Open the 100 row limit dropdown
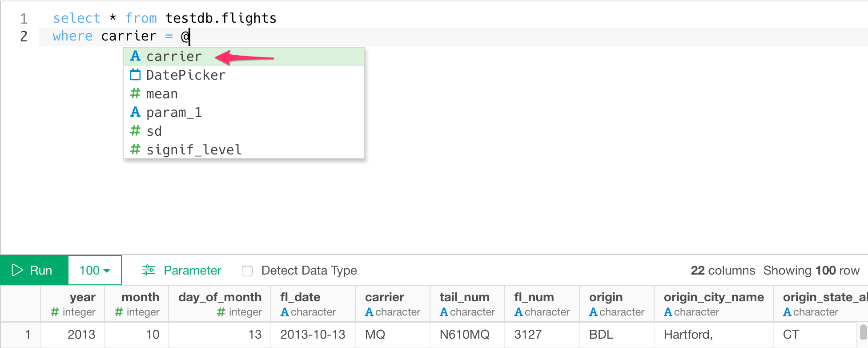This screenshot has width=868, height=348. [x=95, y=270]
